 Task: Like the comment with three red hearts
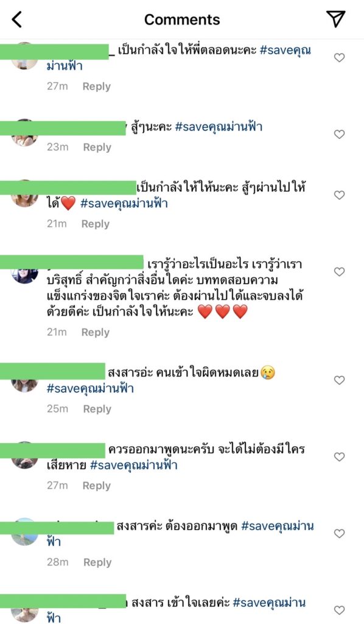point(339,272)
